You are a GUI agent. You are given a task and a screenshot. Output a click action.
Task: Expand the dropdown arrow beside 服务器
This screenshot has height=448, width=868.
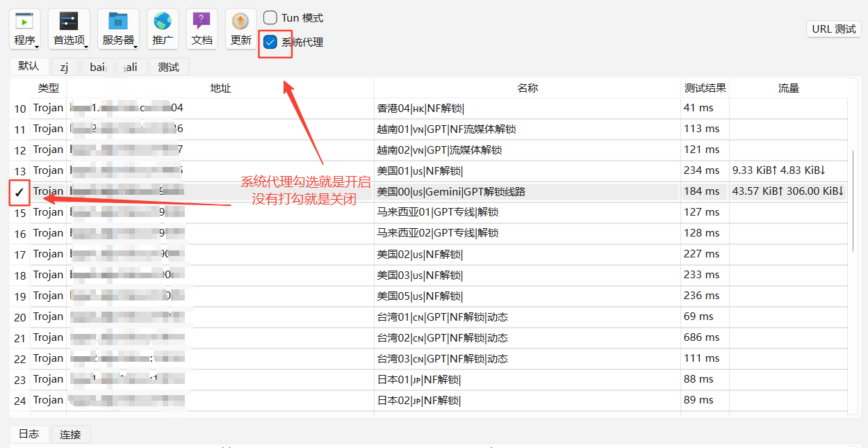click(136, 47)
